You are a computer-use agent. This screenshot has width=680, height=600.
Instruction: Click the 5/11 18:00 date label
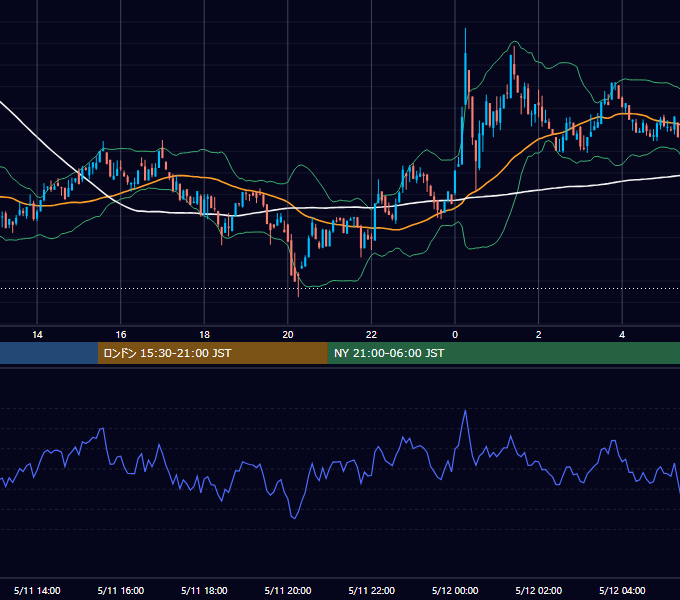coord(204,590)
